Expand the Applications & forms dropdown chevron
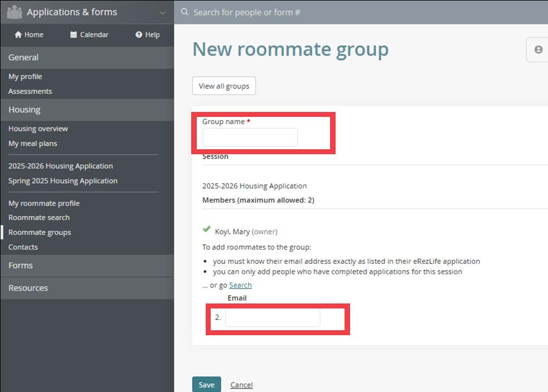The height and width of the screenshot is (392, 548). (x=163, y=13)
